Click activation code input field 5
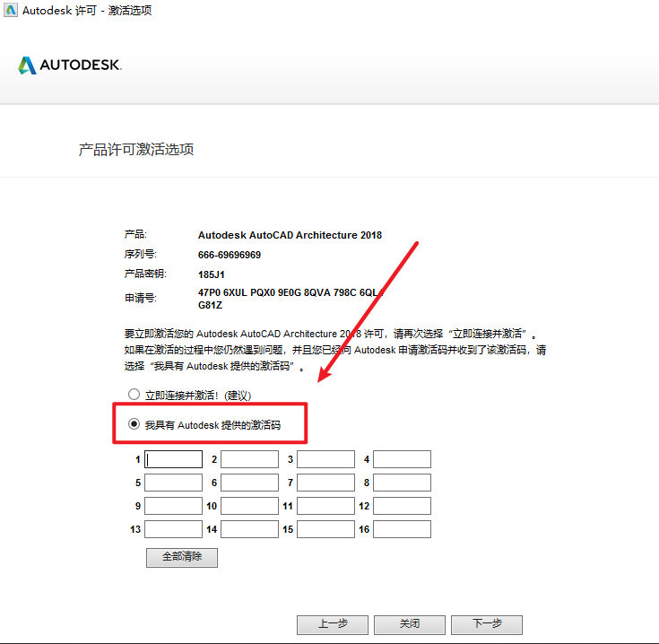Viewport: 659px width, 644px height. tap(174, 483)
